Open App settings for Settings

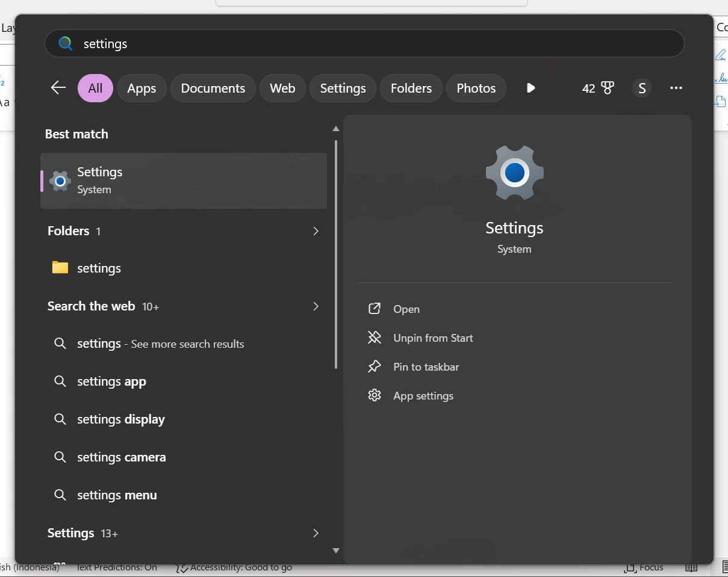point(423,396)
